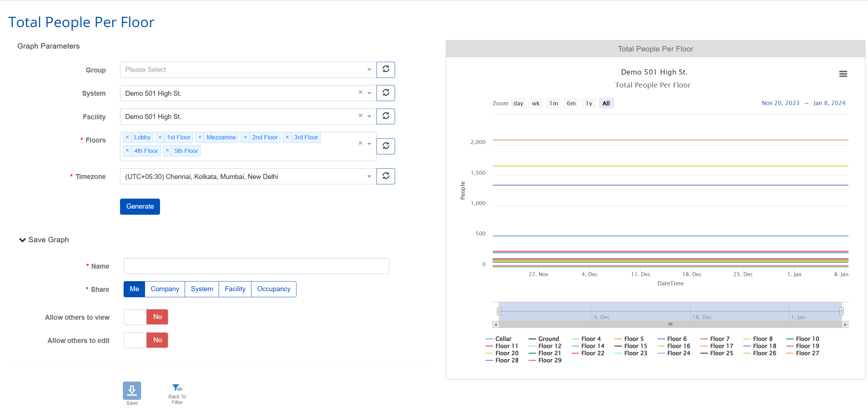This screenshot has height=413, width=868.
Task: Clear the System field selection
Action: coord(360,93)
